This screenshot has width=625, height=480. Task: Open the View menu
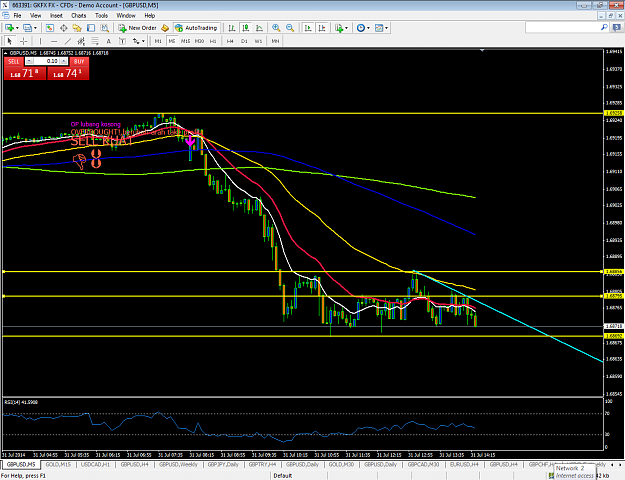pyautogui.click(x=35, y=16)
